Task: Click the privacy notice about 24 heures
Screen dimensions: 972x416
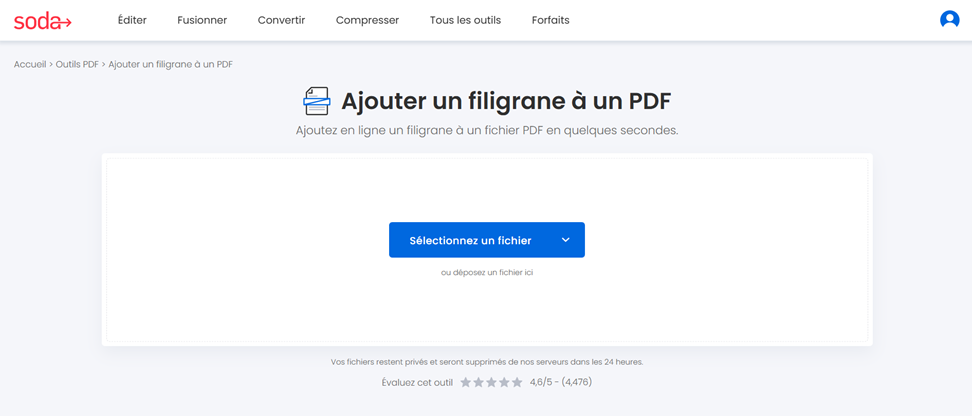Action: pos(487,362)
